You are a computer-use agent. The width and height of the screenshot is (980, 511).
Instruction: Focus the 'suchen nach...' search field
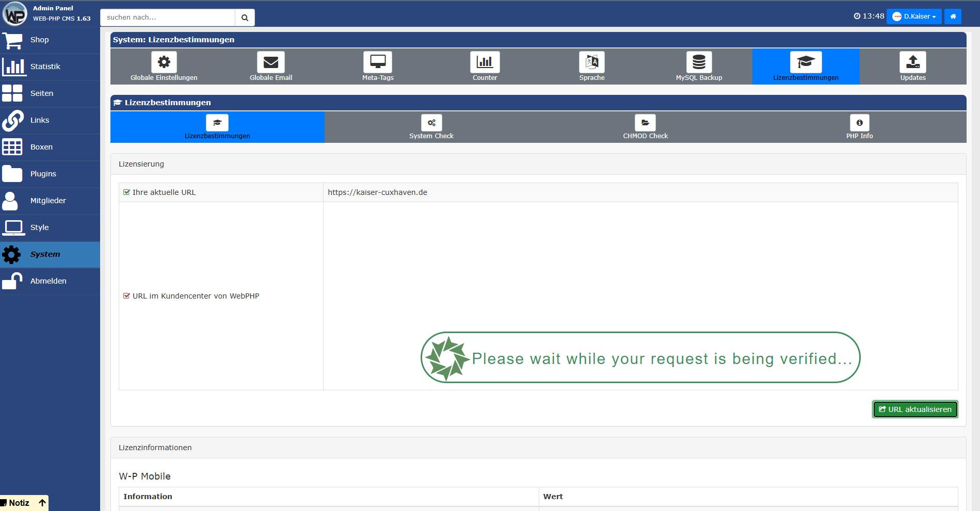pos(168,18)
